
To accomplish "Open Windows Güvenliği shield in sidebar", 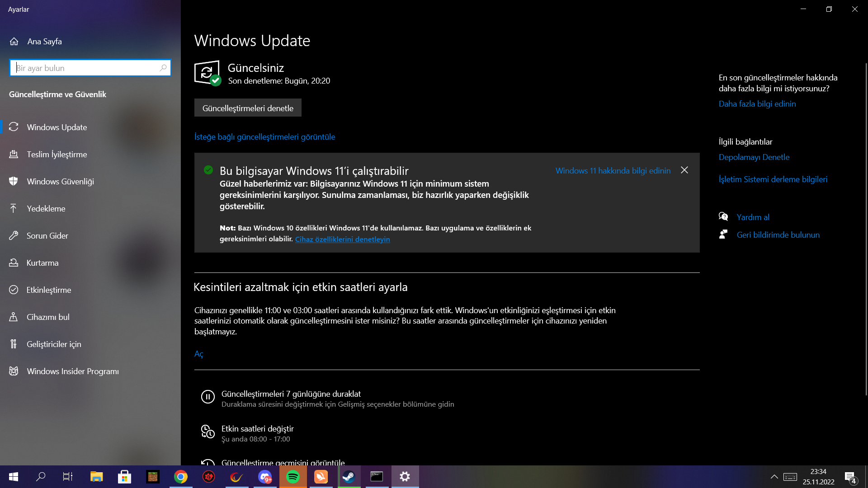I will click(14, 181).
